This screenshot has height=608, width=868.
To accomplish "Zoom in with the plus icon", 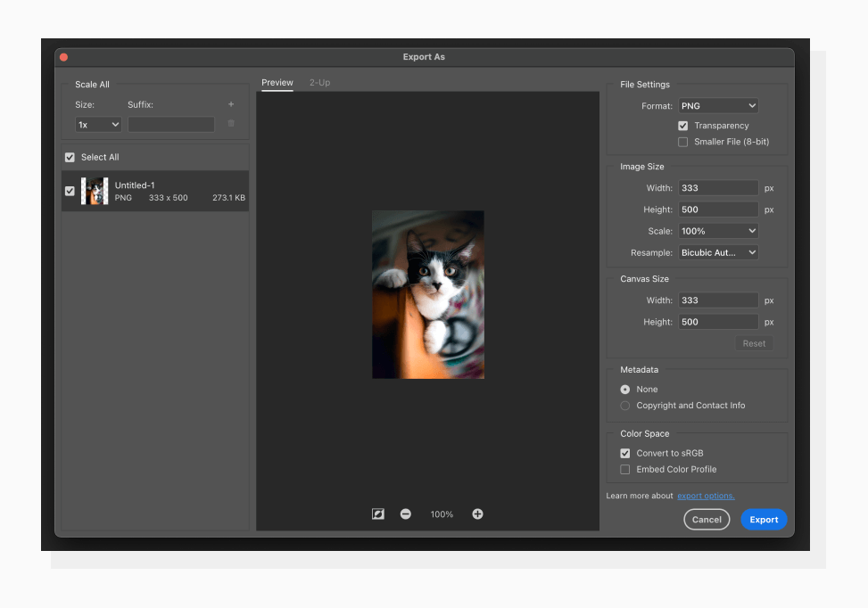I will coord(477,514).
